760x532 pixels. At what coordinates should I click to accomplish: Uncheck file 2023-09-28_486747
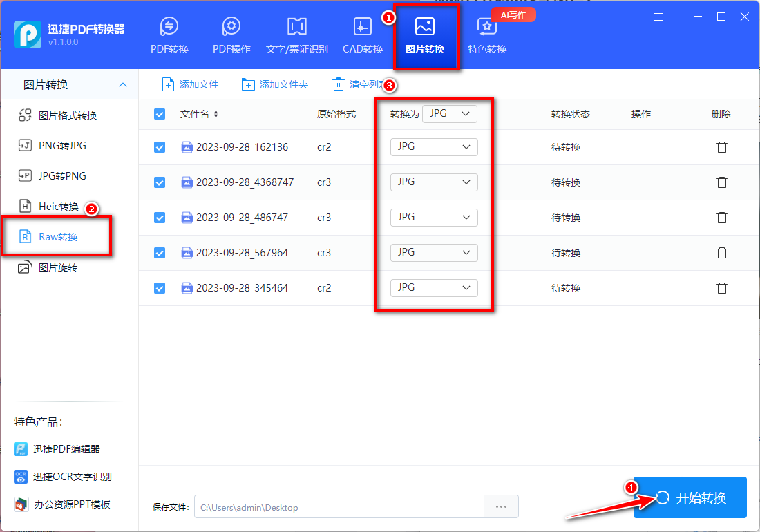click(x=160, y=218)
